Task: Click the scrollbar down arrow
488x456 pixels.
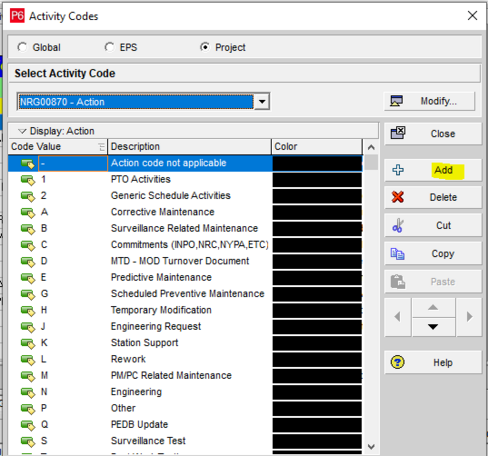Action: tap(371, 447)
